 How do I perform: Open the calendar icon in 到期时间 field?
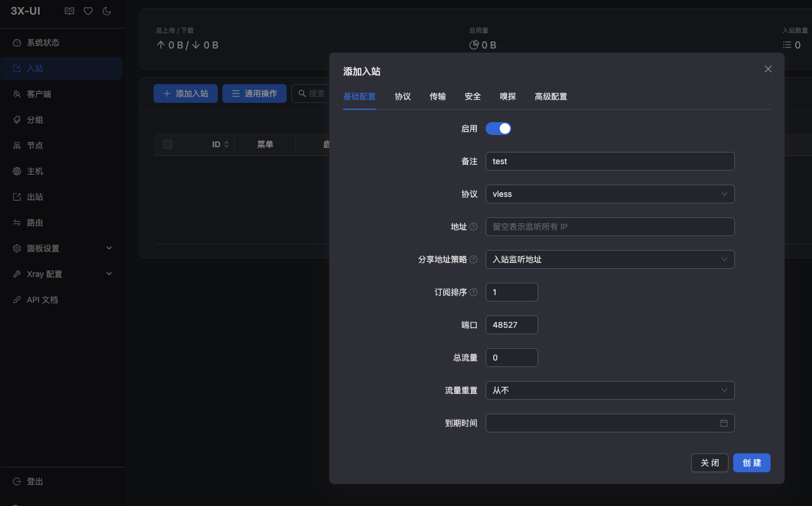(724, 423)
